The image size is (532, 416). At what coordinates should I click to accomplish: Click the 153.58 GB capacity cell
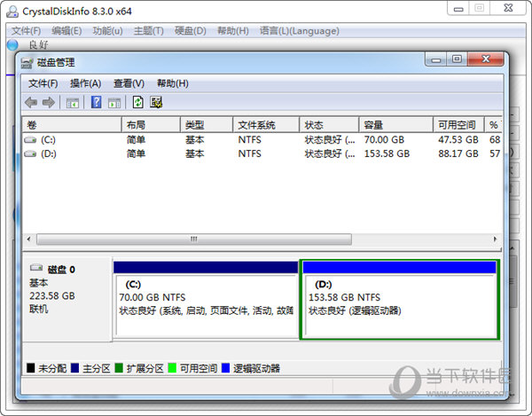pyautogui.click(x=387, y=153)
